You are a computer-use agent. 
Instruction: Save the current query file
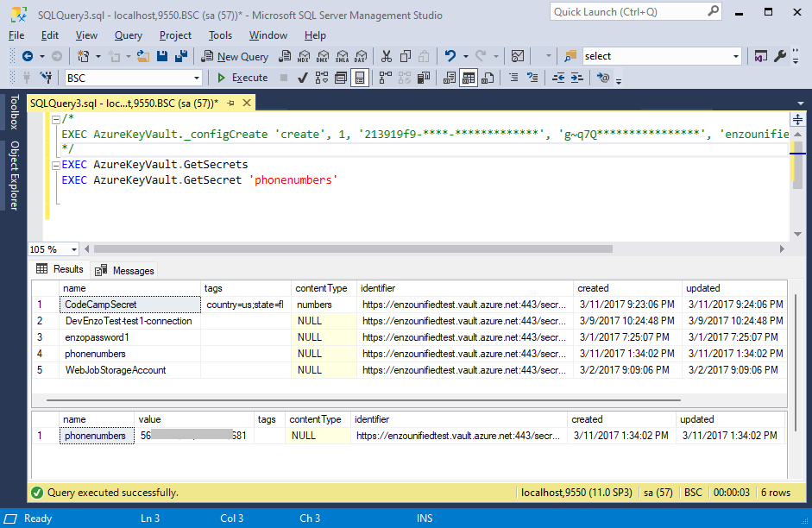pyautogui.click(x=162, y=56)
